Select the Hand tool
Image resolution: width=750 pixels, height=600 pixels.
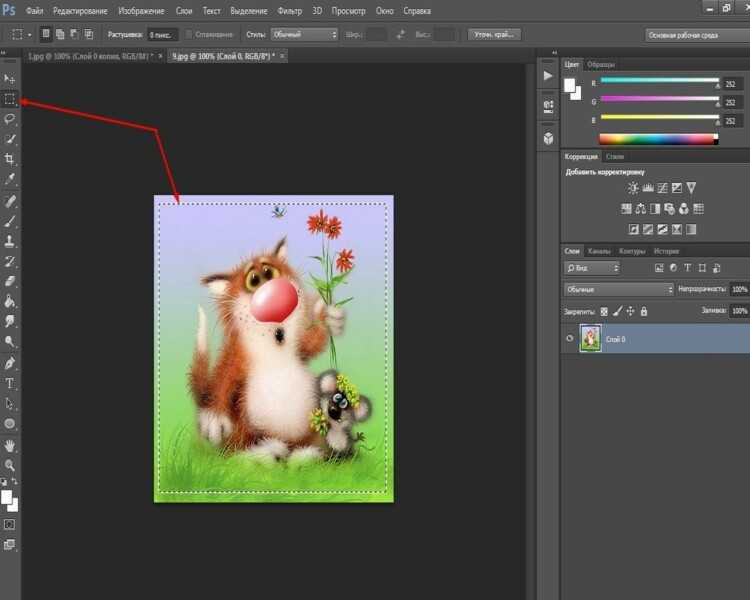point(10,445)
